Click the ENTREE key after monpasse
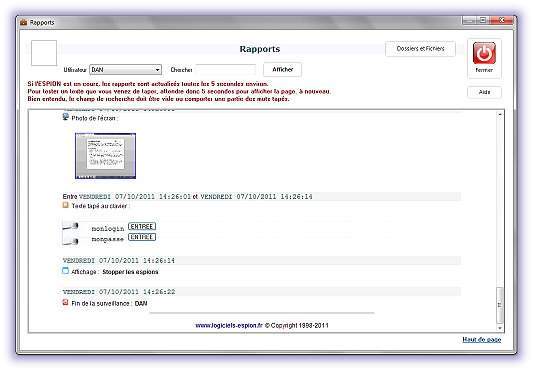 pos(142,237)
